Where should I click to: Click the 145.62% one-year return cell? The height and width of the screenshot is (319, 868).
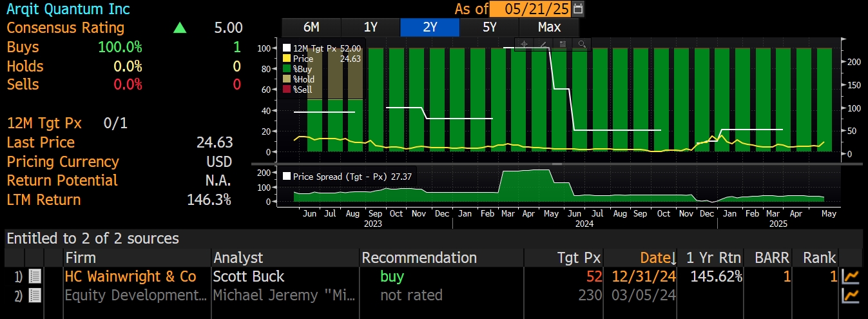716,276
